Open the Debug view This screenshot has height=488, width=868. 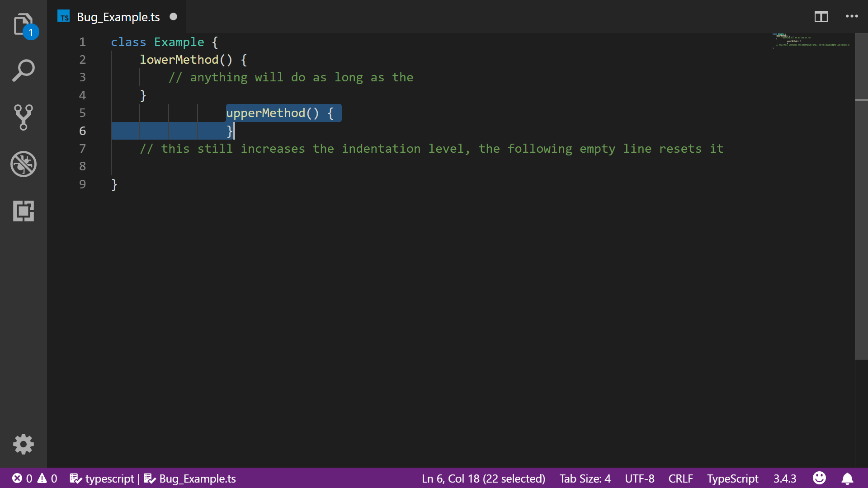(x=23, y=164)
